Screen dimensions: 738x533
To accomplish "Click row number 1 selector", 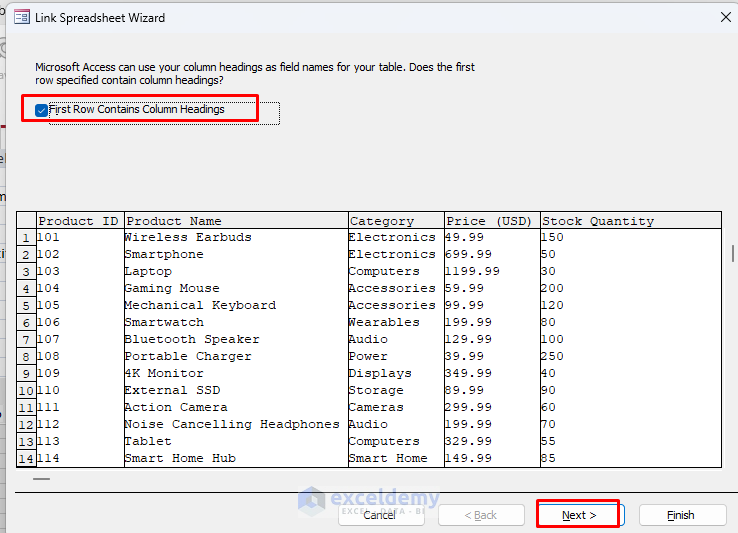I will click(x=26, y=238).
